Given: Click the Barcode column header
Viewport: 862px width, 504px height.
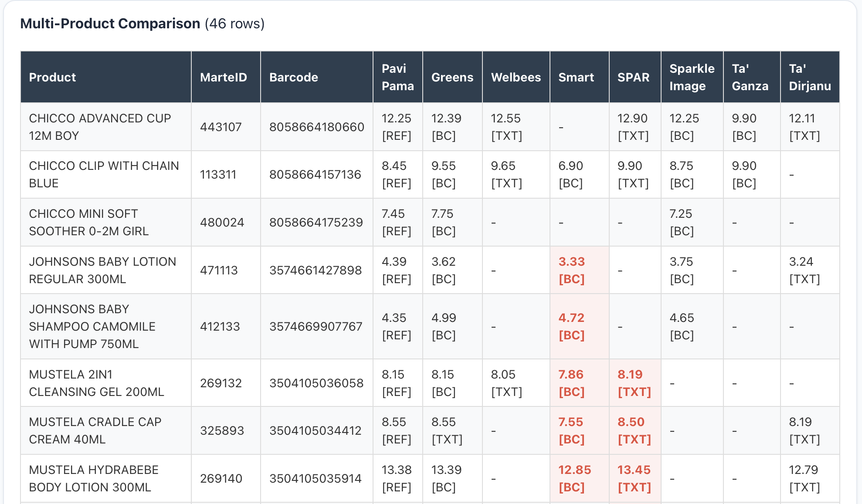Looking at the screenshot, I should pyautogui.click(x=294, y=77).
